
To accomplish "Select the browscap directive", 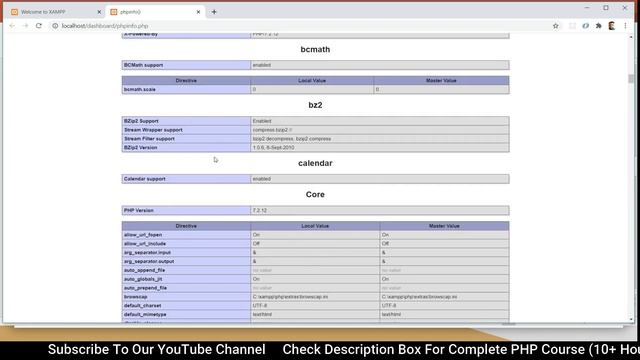I will coord(136,297).
